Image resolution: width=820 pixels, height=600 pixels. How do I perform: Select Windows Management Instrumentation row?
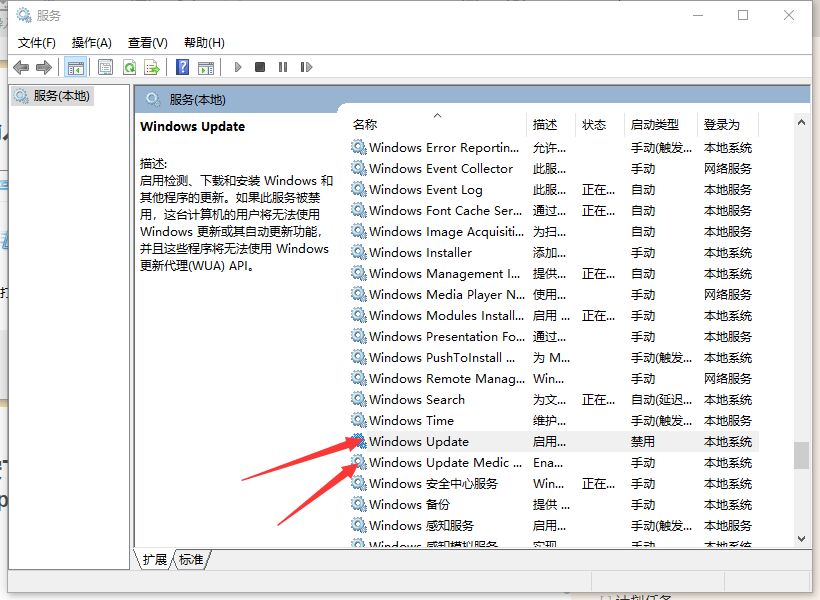553,273
